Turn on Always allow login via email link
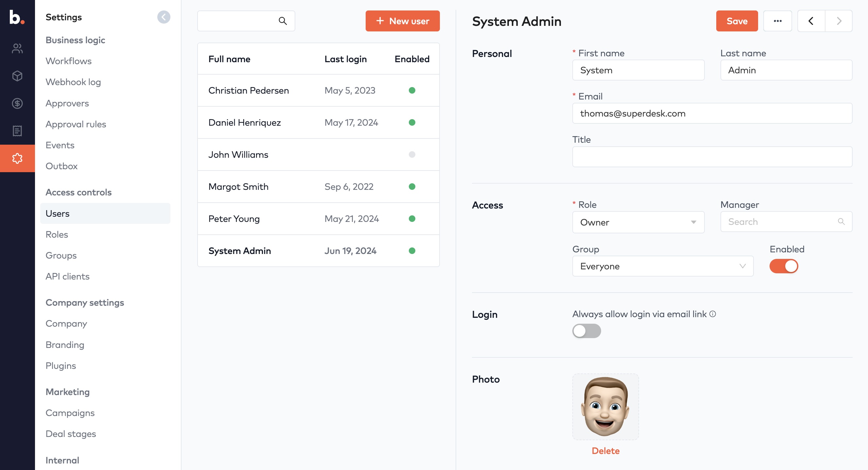Image resolution: width=868 pixels, height=470 pixels. click(x=586, y=331)
